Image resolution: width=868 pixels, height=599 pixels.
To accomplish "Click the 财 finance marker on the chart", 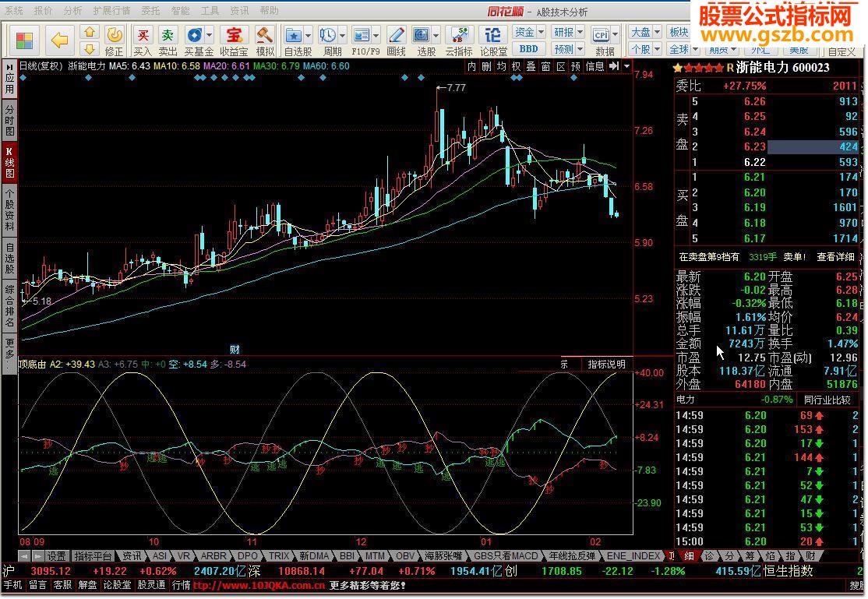I will click(235, 349).
